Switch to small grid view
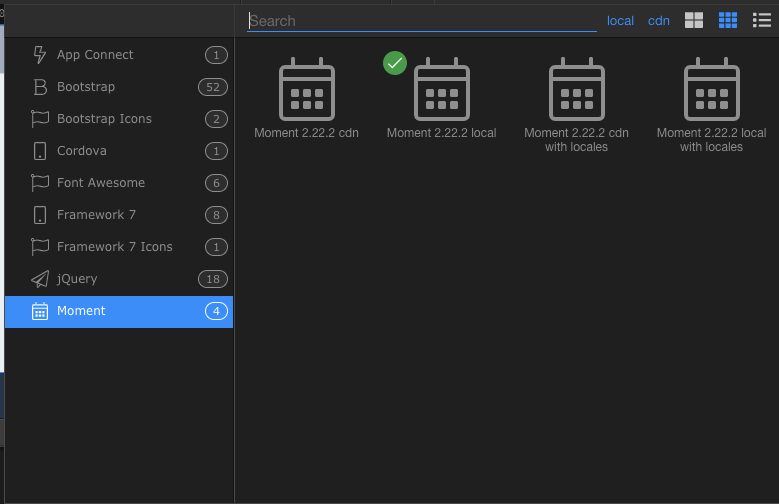 click(x=728, y=20)
